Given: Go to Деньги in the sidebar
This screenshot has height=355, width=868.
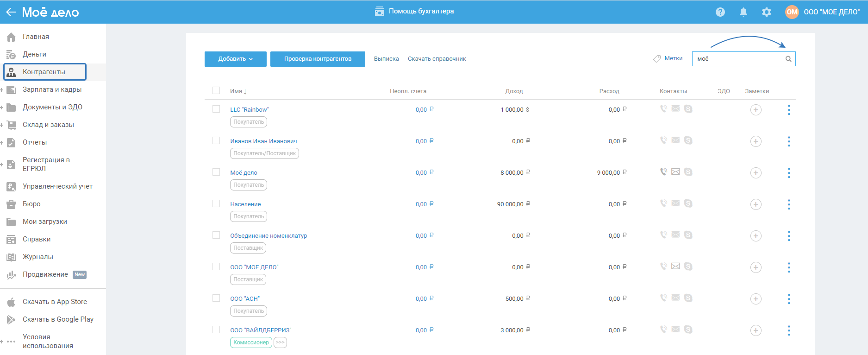Looking at the screenshot, I should click(34, 54).
